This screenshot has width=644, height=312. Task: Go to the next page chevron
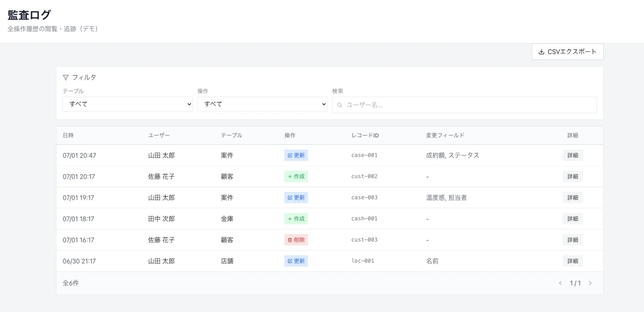tap(590, 283)
